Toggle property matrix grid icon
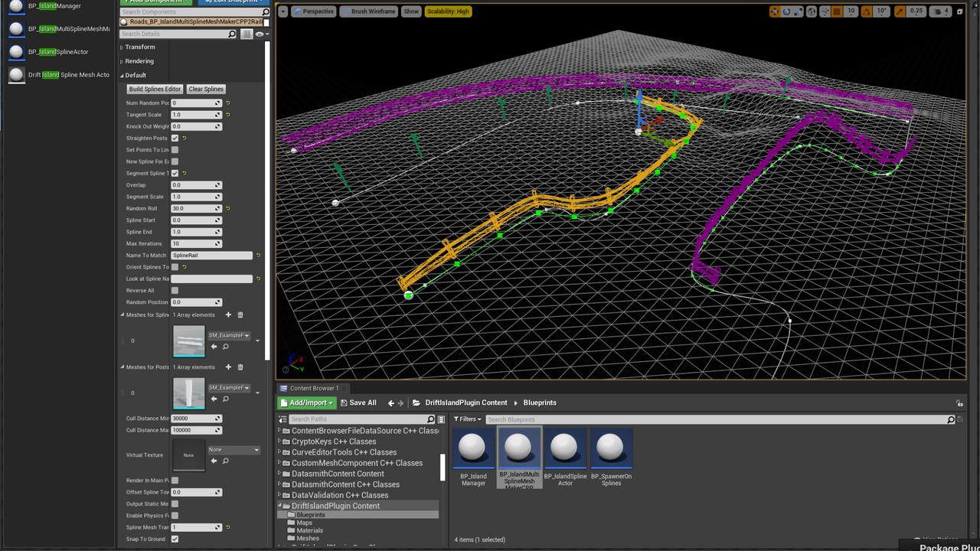This screenshot has height=551, width=980. click(x=247, y=34)
